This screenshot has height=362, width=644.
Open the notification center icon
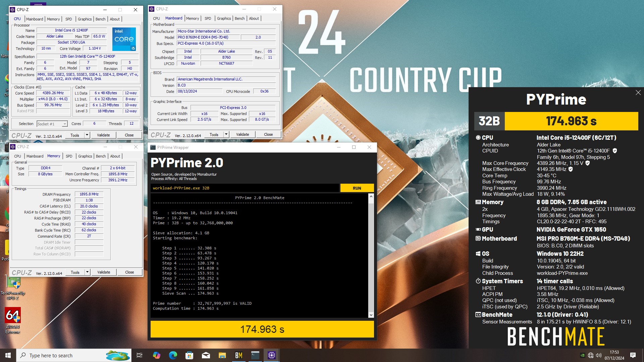pyautogui.click(x=633, y=355)
